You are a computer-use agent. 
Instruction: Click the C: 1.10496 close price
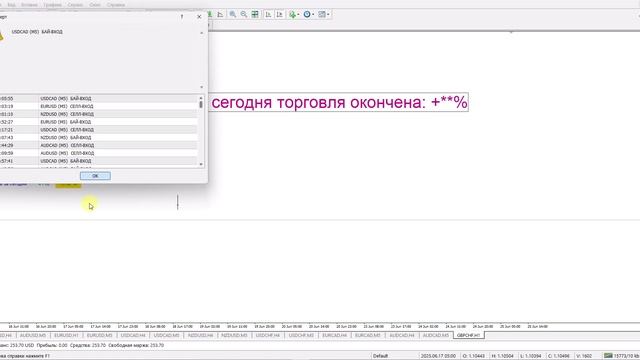[559, 356]
